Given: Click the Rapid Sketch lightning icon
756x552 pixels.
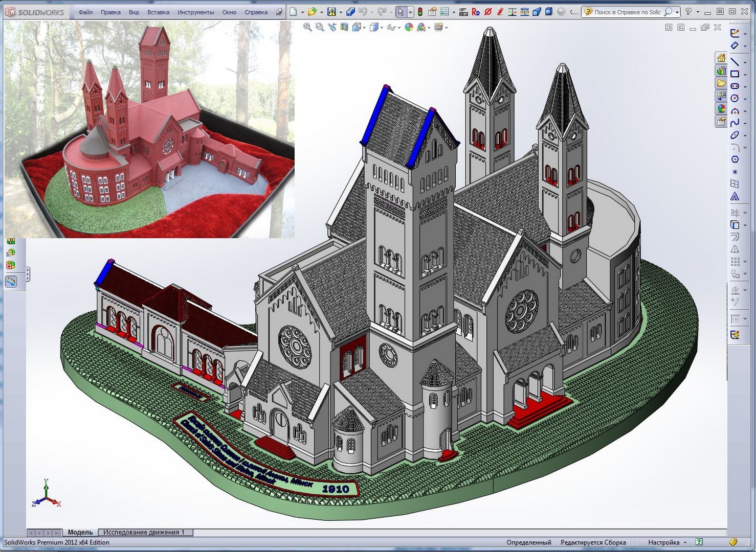Looking at the screenshot, I should point(735,335).
